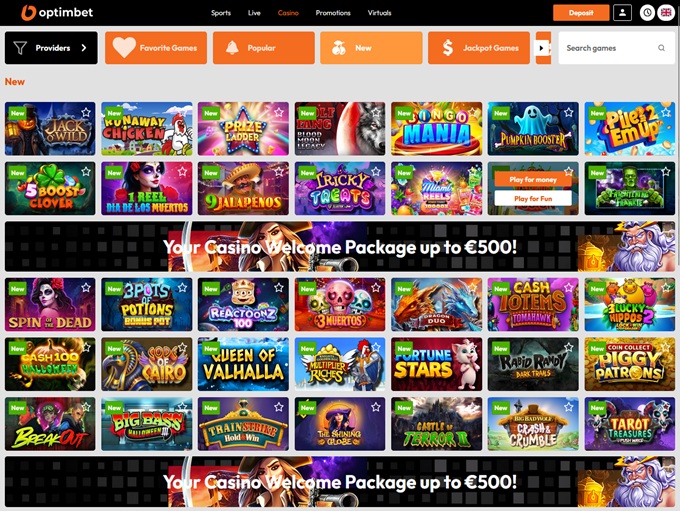Open the recent history clock icon
This screenshot has width=680, height=511.
click(x=647, y=13)
